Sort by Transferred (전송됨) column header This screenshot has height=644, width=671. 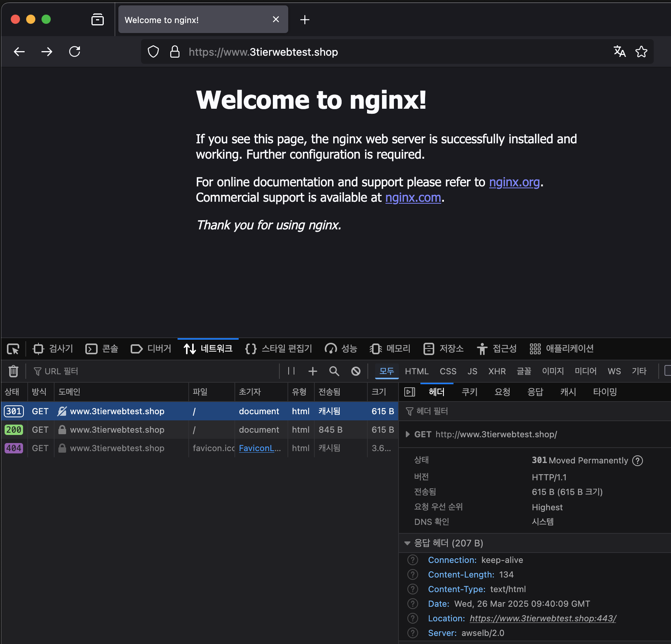[341, 392]
